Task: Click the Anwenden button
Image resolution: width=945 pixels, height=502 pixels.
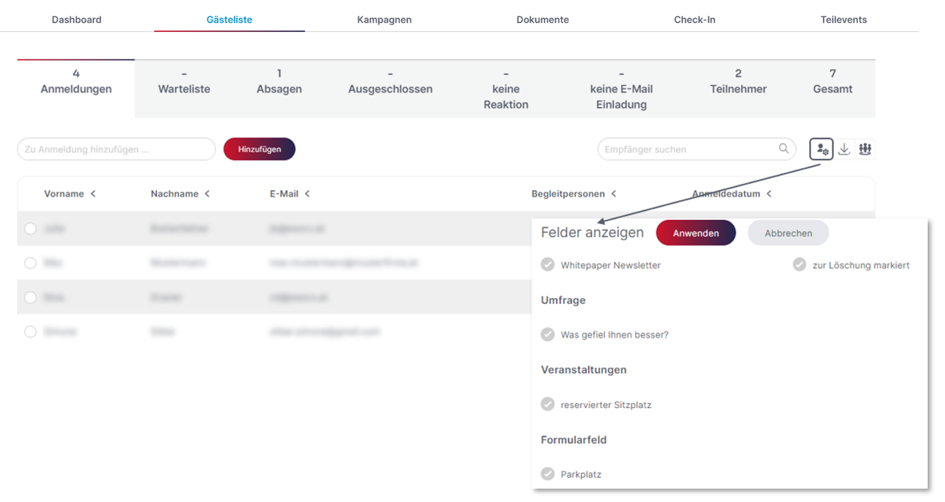Action: [x=695, y=233]
